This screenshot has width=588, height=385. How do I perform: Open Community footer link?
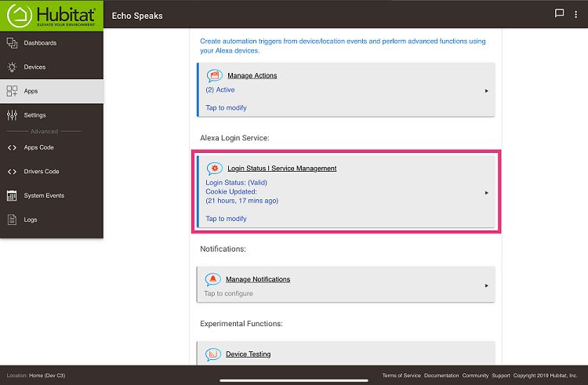(x=475, y=376)
